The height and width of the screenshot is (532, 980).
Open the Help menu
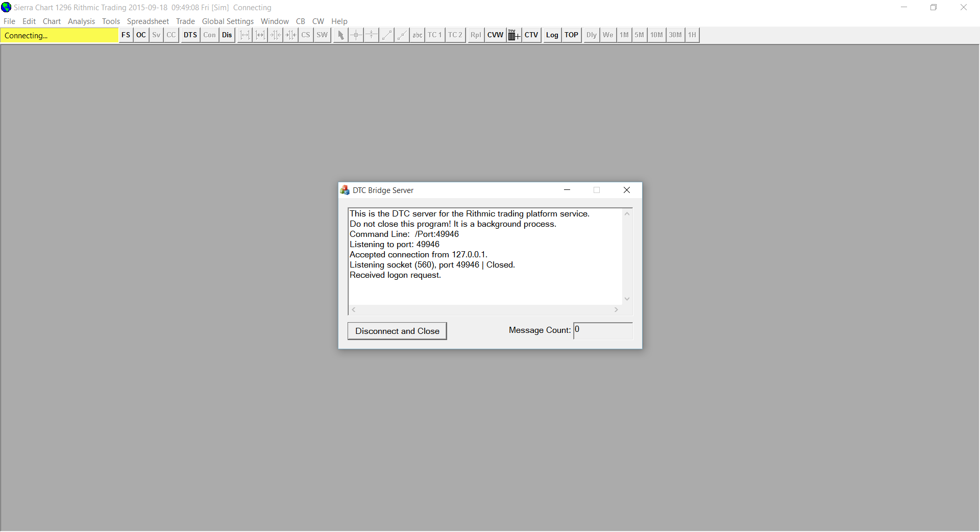[339, 21]
